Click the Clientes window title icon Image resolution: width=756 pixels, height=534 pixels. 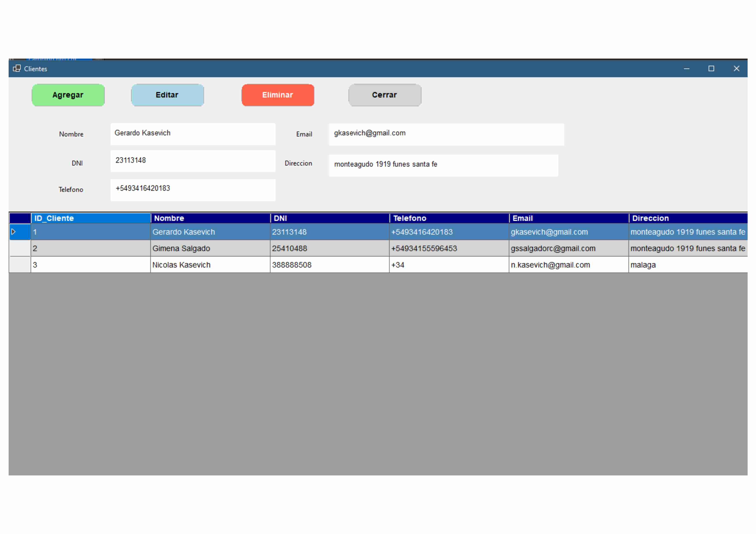click(16, 68)
